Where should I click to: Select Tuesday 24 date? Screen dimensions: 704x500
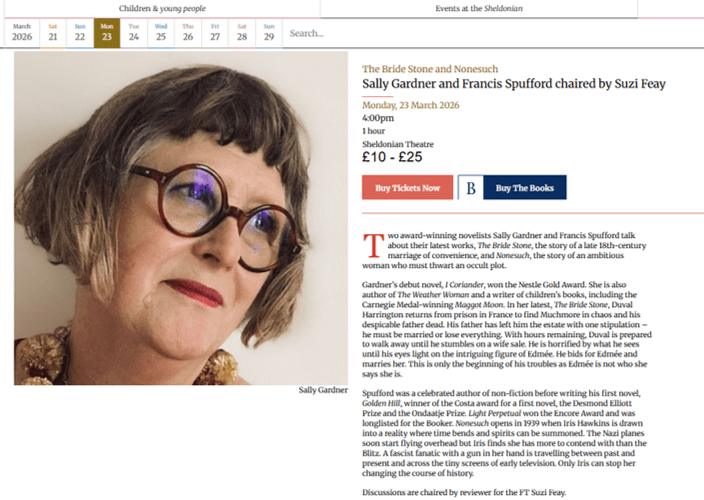(x=133, y=33)
